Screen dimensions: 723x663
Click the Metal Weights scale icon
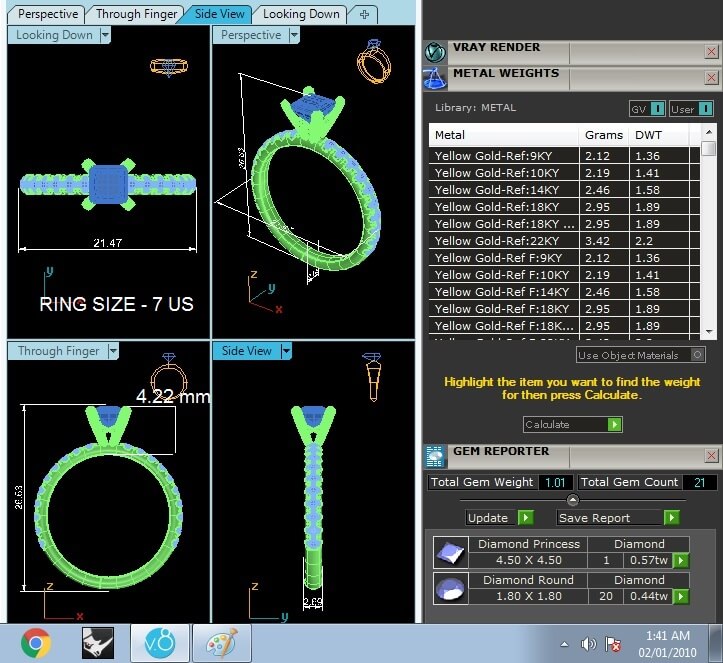tap(435, 78)
